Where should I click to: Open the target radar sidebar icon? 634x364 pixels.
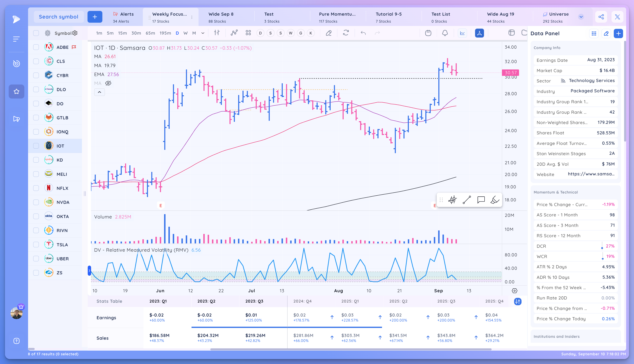click(x=17, y=63)
